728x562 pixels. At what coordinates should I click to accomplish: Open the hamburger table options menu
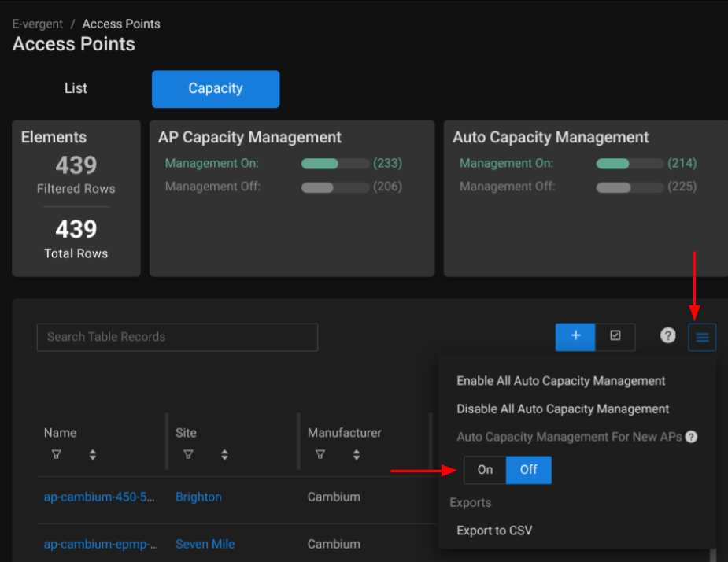tap(702, 337)
